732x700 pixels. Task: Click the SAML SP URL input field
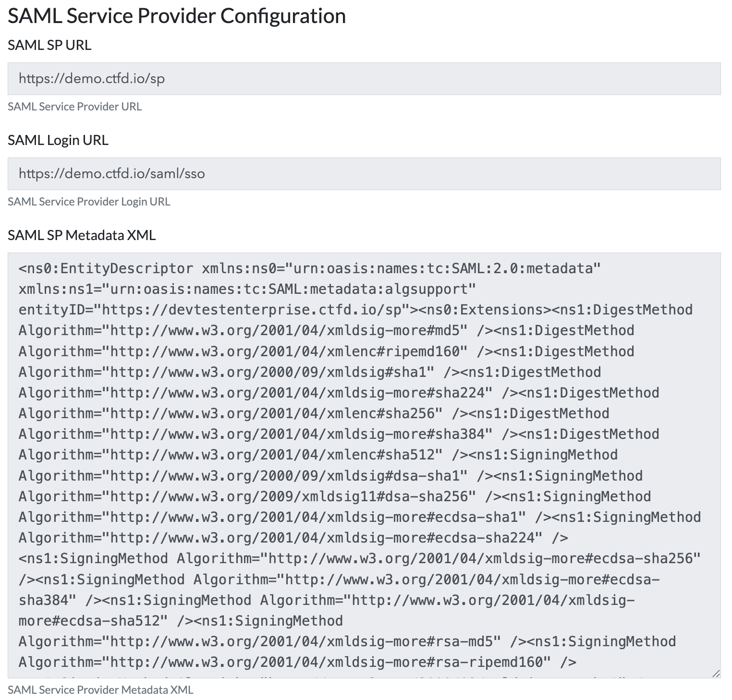pyautogui.click(x=364, y=79)
